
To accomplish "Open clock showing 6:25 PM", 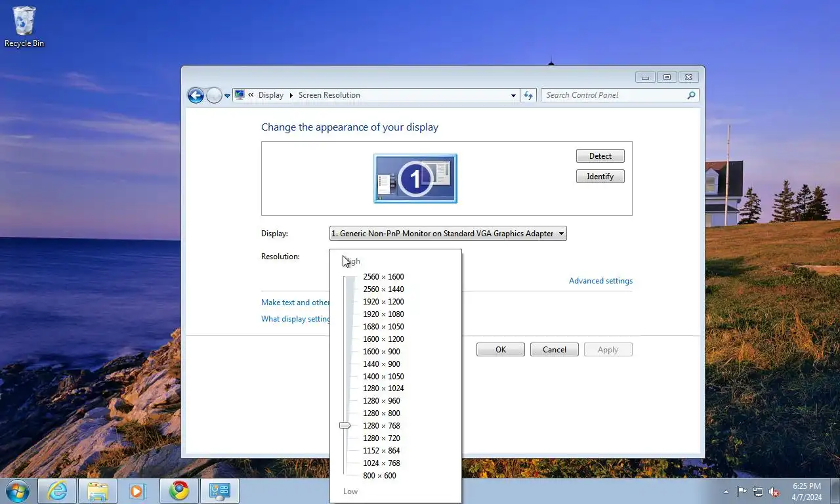I will [807, 492].
